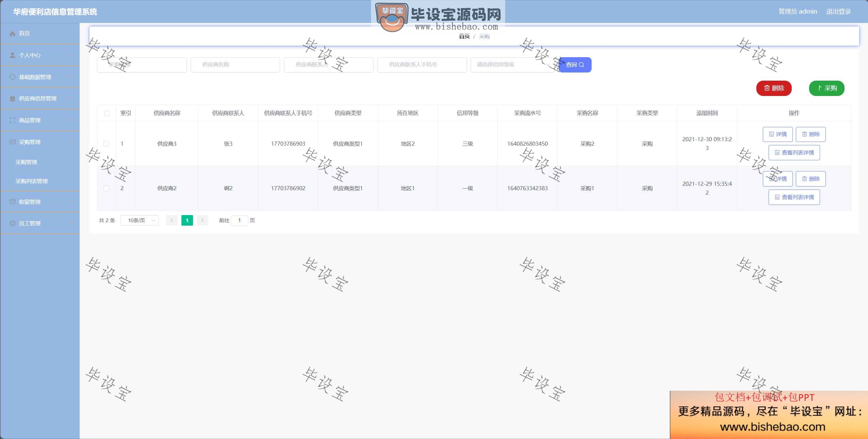Open 首页 in the sidebar
Viewport: 868px width, 439px height.
[40, 34]
